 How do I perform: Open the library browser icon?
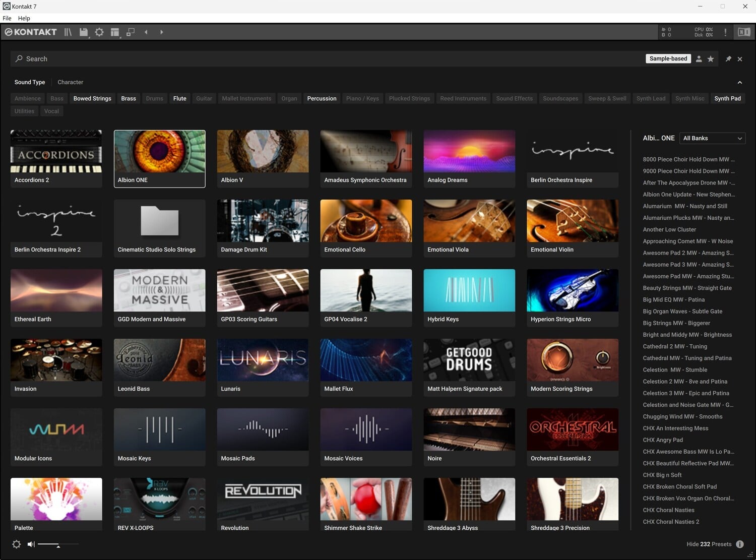pos(68,32)
